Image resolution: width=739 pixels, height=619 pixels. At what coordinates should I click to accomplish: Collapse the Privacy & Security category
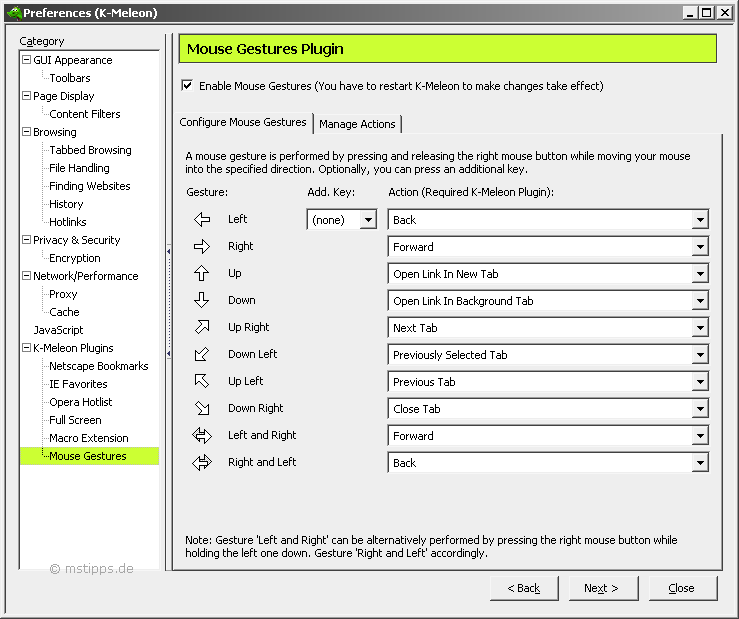pos(26,239)
